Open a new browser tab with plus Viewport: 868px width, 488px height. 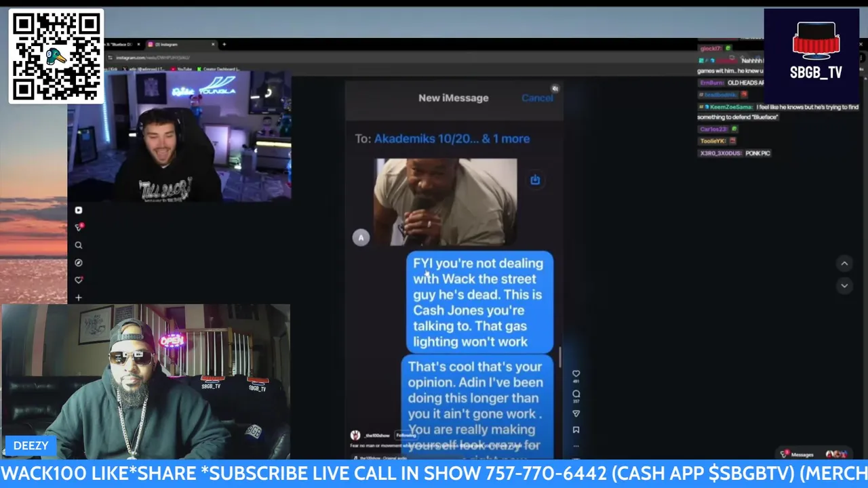(224, 45)
